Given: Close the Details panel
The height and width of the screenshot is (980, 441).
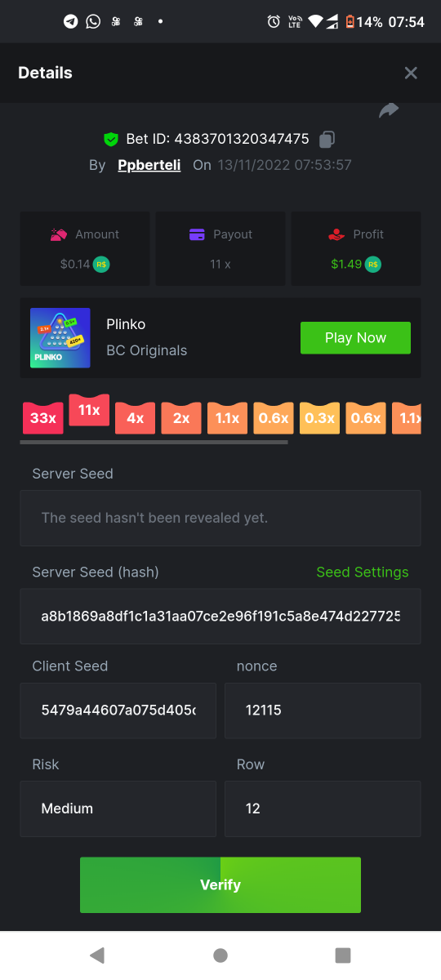Looking at the screenshot, I should point(411,73).
